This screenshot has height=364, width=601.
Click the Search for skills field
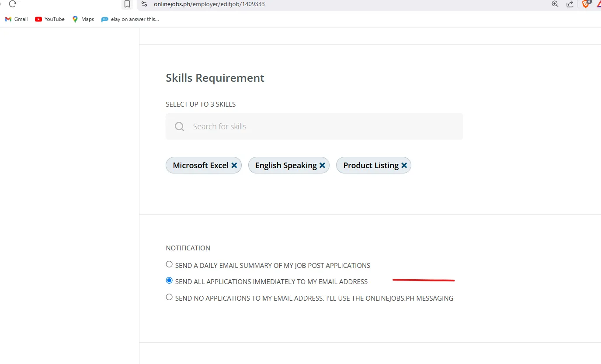coord(314,126)
